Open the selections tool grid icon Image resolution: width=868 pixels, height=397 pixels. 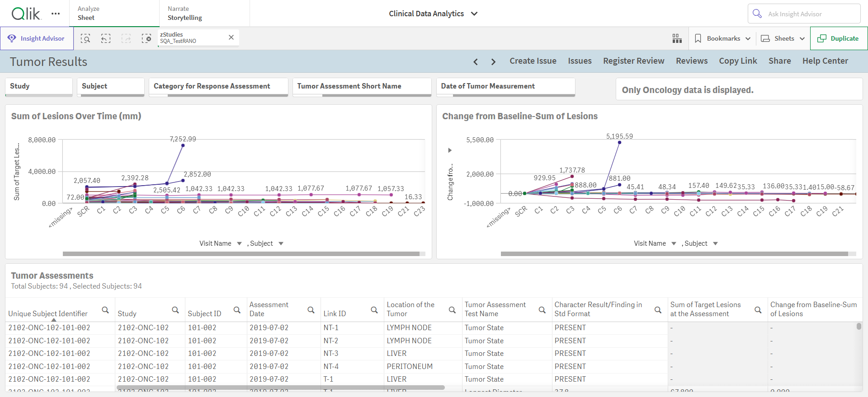coord(677,38)
